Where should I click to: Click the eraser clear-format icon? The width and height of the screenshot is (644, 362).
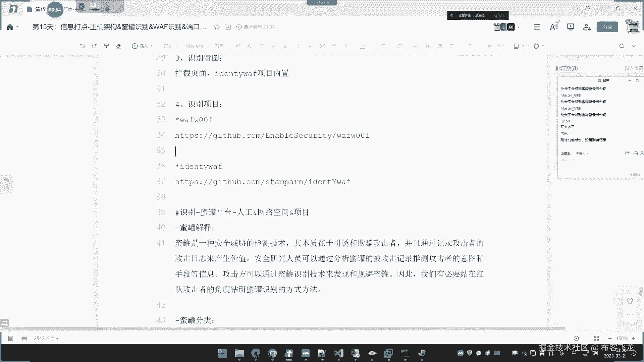click(118, 46)
